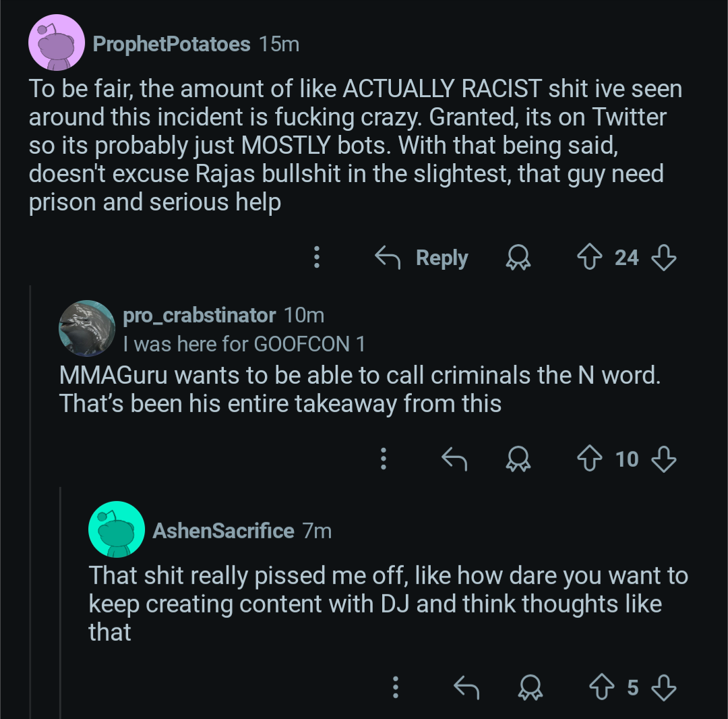Open more options on ProphetPotatoes' comment
Image resolution: width=728 pixels, height=719 pixels.
click(317, 258)
